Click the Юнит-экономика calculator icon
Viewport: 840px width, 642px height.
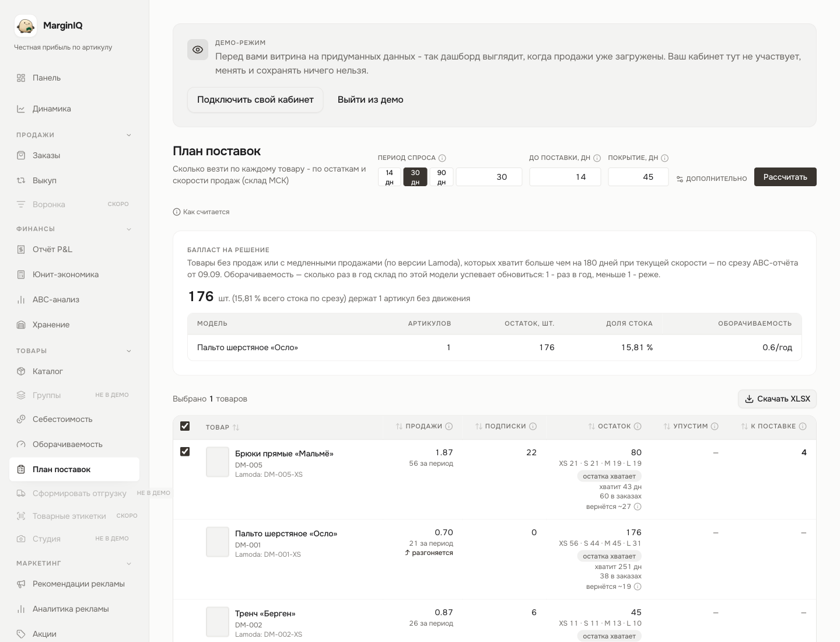pyautogui.click(x=21, y=275)
